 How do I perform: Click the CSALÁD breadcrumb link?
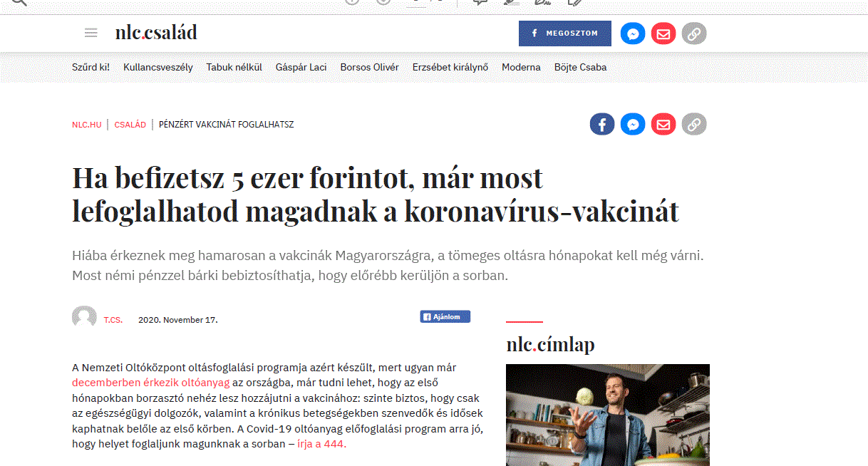(130, 125)
